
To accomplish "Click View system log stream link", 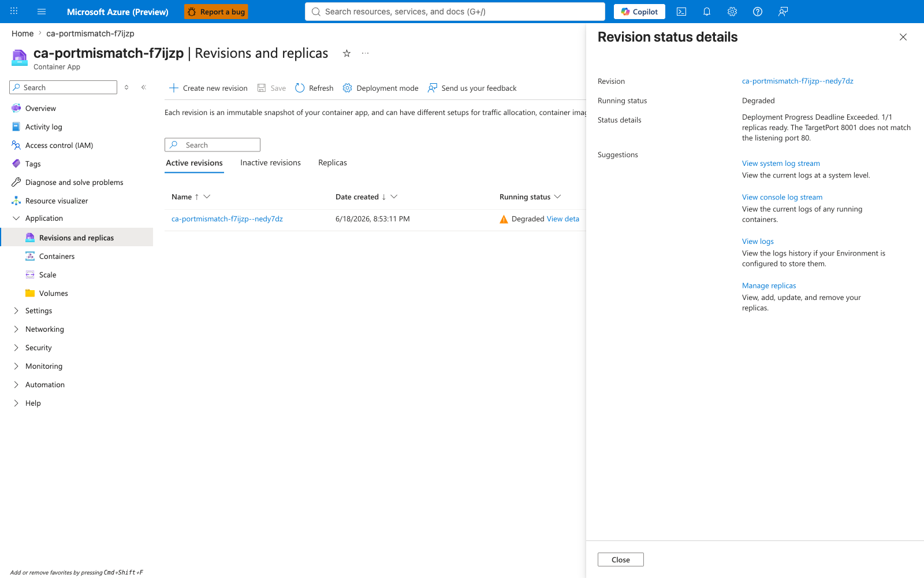I will coord(781,164).
